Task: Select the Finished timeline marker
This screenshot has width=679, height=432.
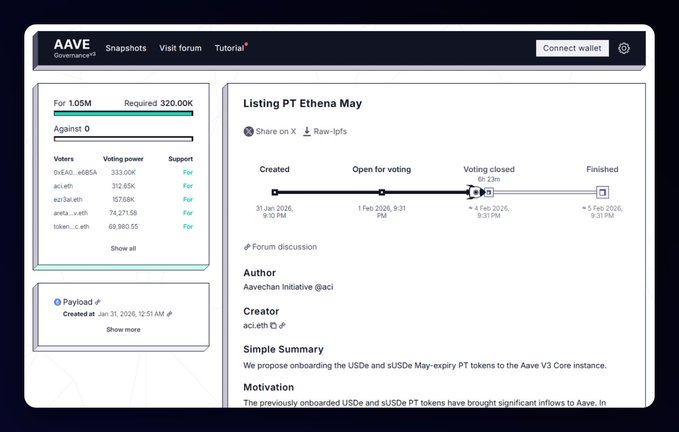Action: coord(602,192)
